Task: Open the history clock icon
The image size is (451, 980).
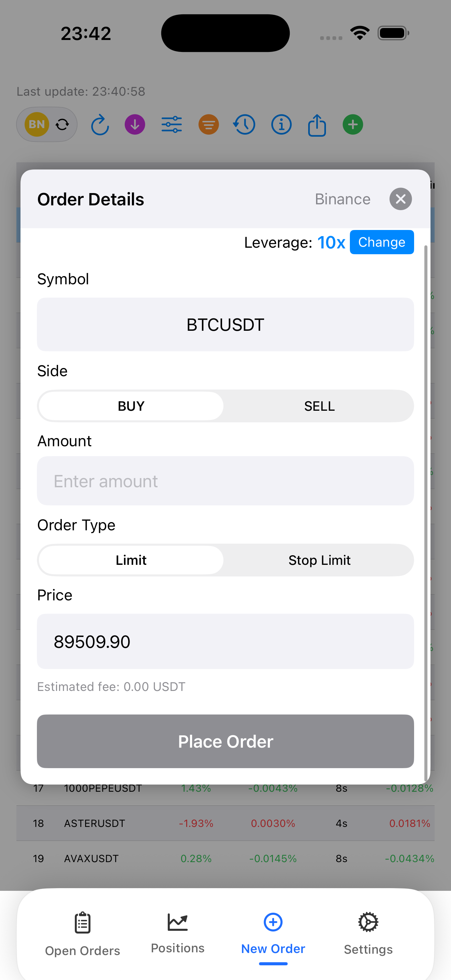Action: (x=244, y=124)
